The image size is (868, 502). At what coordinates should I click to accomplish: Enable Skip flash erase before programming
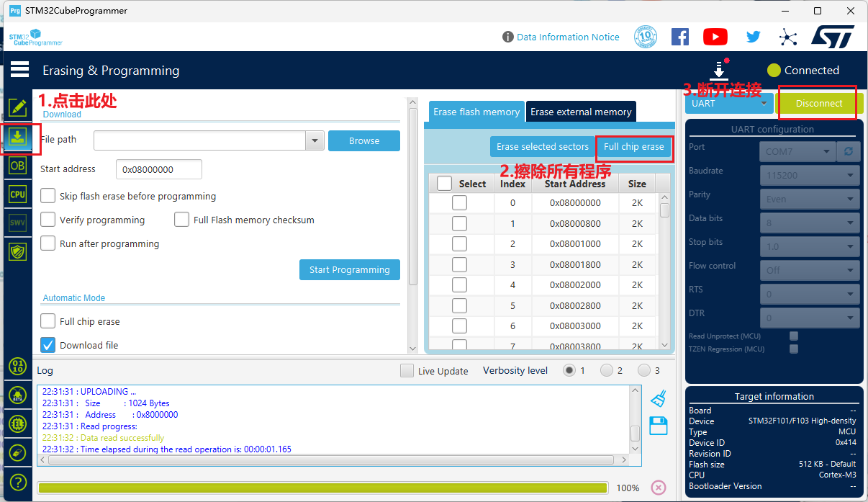click(x=48, y=196)
